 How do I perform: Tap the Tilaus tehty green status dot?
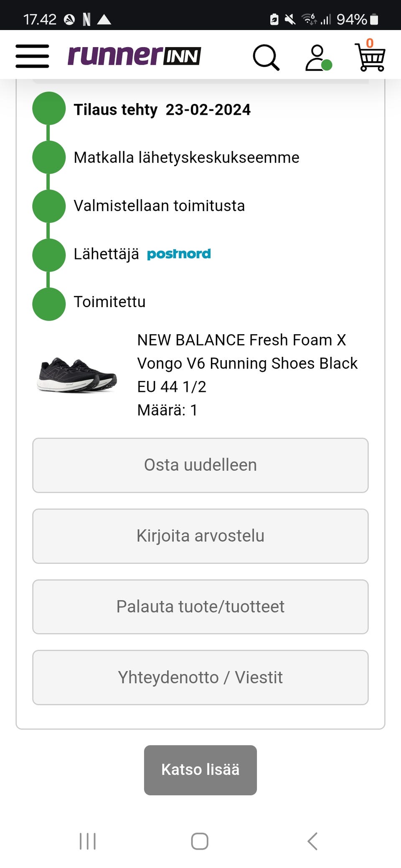pos(49,108)
